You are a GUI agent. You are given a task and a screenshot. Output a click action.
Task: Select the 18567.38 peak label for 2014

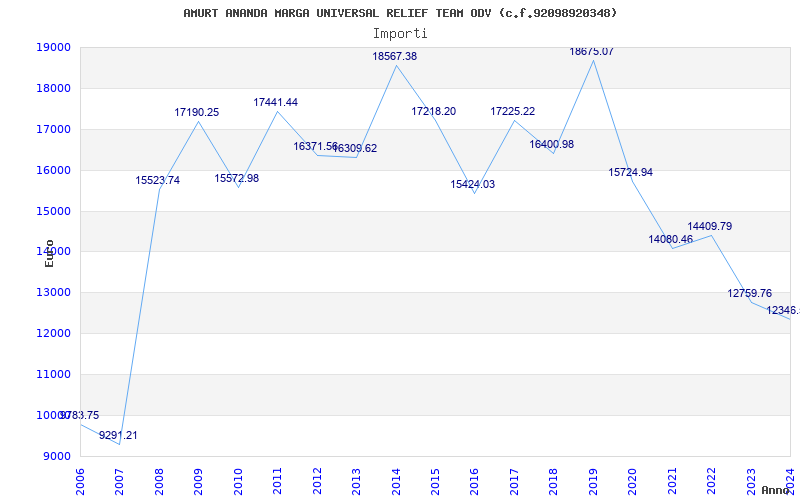click(x=395, y=57)
